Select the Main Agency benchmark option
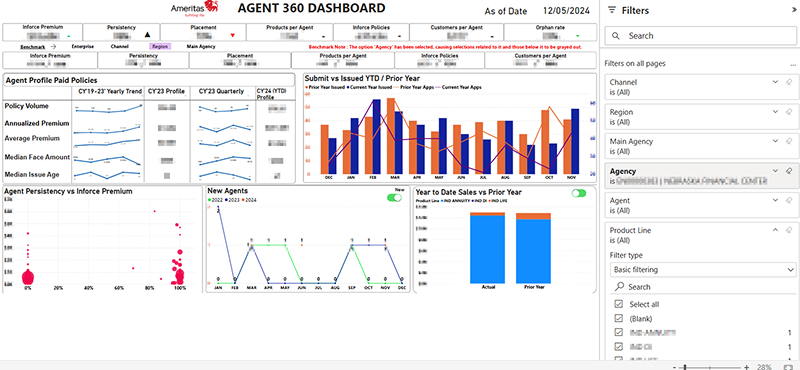 (x=201, y=46)
